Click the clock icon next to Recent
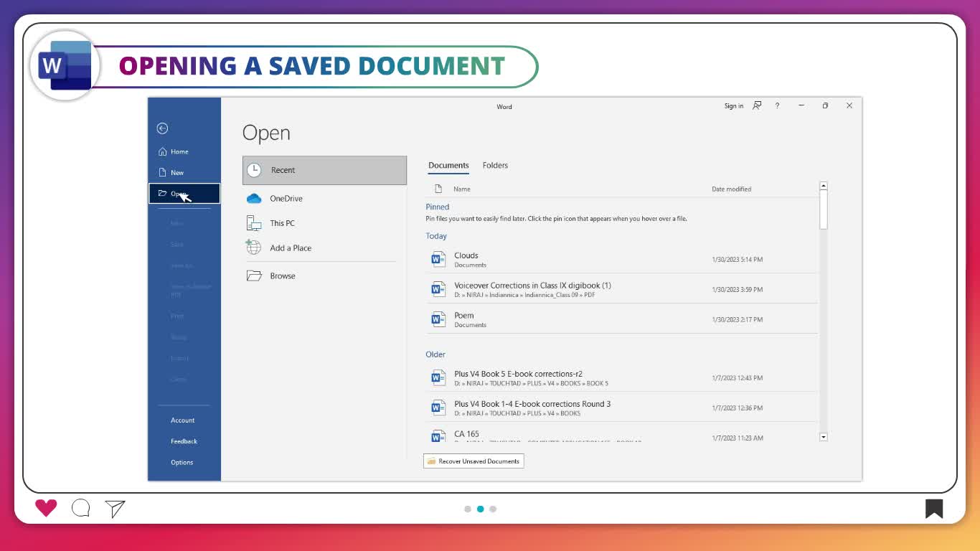The width and height of the screenshot is (980, 551). 254,170
